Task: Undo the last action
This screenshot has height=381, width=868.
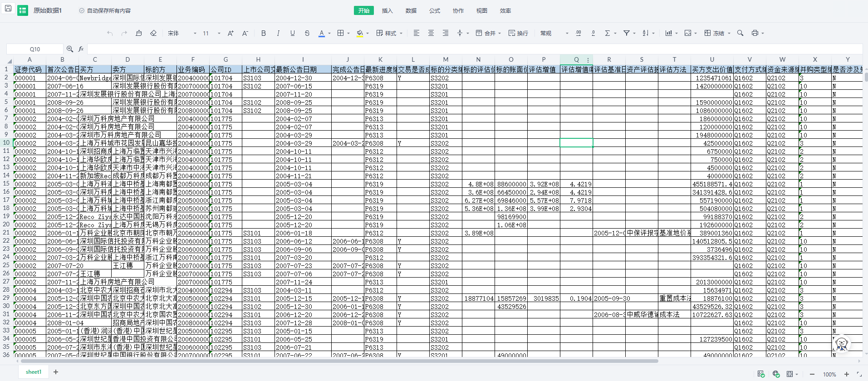Action: click(x=110, y=33)
